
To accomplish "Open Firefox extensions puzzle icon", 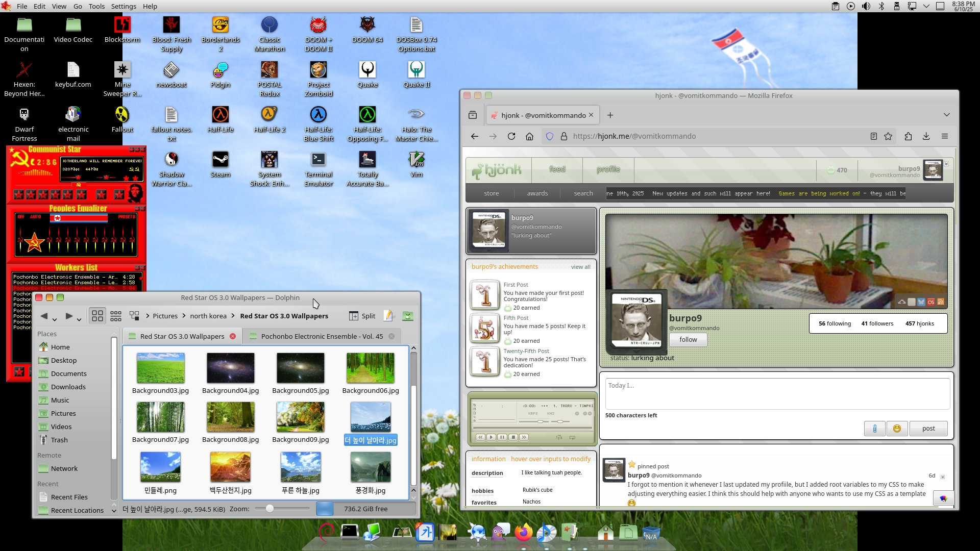I will [x=908, y=136].
